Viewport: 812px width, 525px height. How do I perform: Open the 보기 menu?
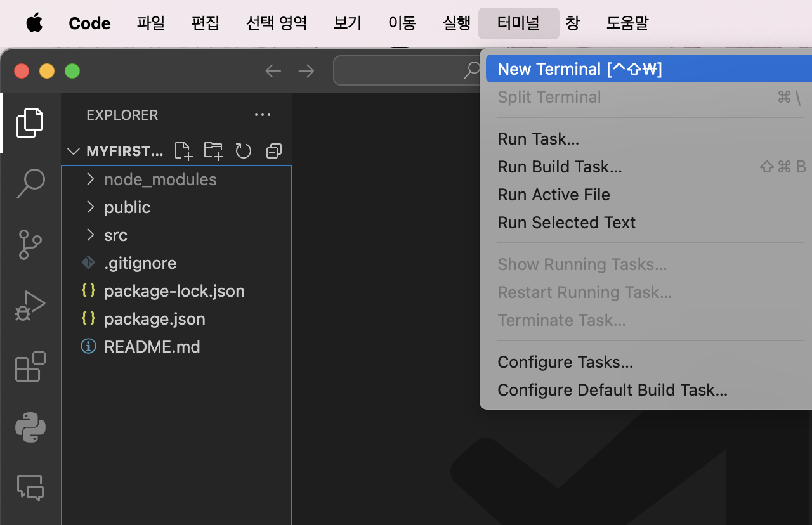348,23
